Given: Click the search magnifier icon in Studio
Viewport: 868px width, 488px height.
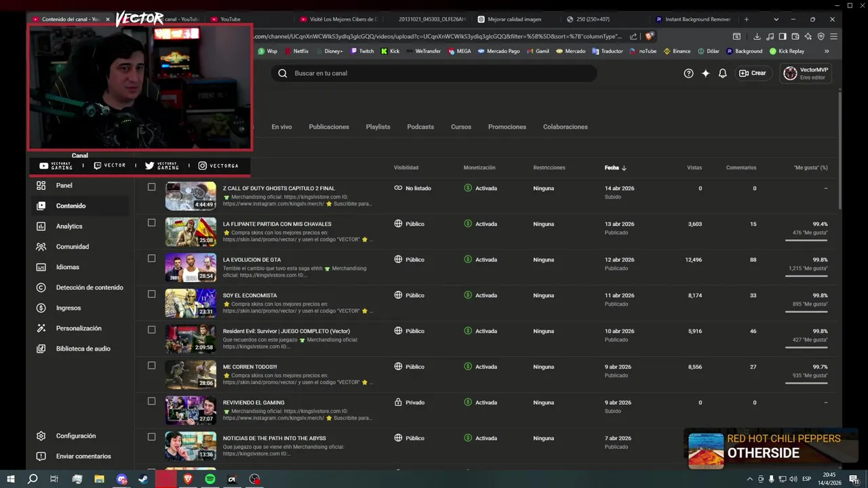Looking at the screenshot, I should (283, 73).
